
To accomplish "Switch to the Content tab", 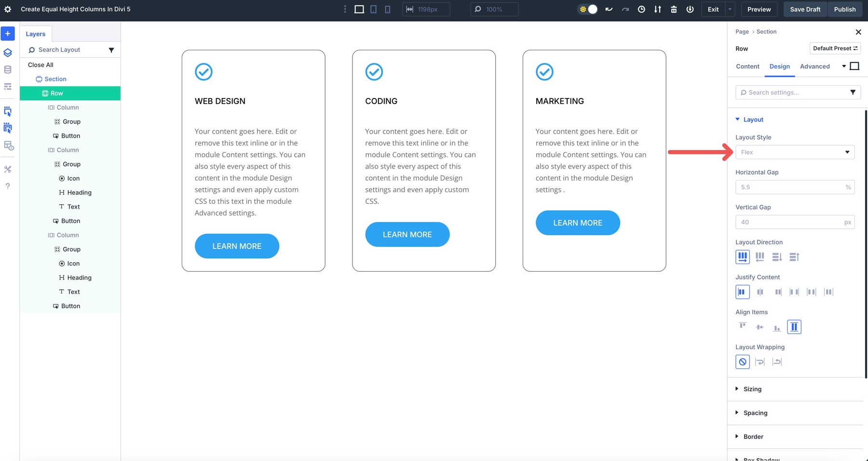I will coord(747,67).
